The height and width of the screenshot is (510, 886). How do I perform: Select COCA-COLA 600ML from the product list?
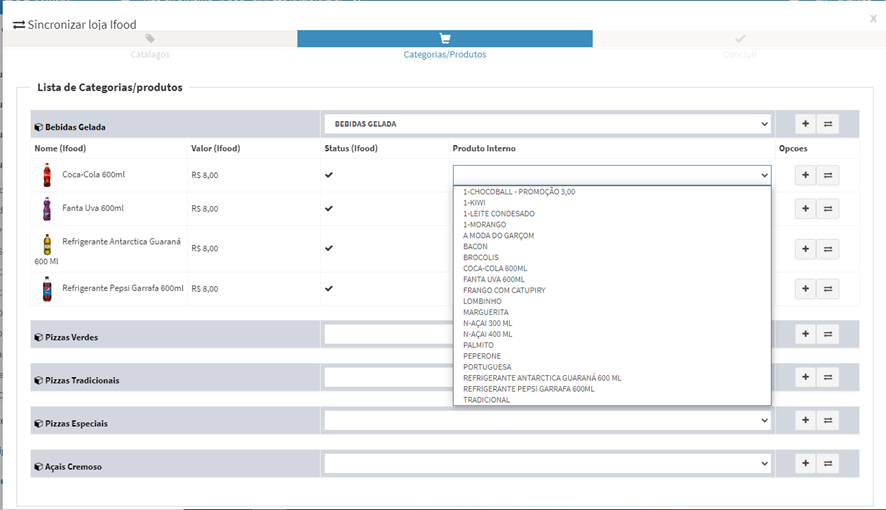click(495, 268)
